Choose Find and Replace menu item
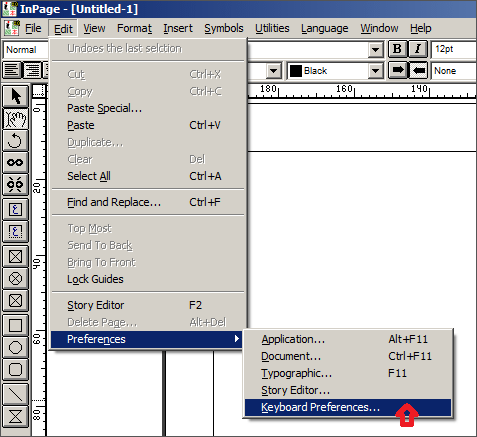Screen dimensions: 477x437 pyautogui.click(x=148, y=202)
